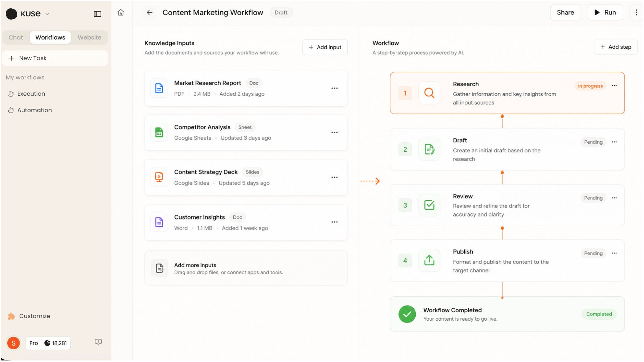Click the Market Research Report name
Viewport: 644px width, 362px height.
point(208,83)
